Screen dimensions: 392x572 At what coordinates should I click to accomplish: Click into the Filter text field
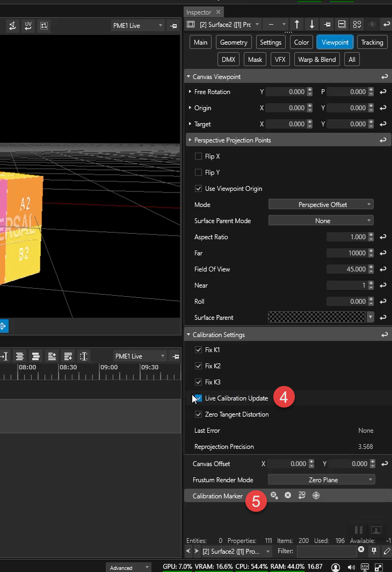point(326,551)
